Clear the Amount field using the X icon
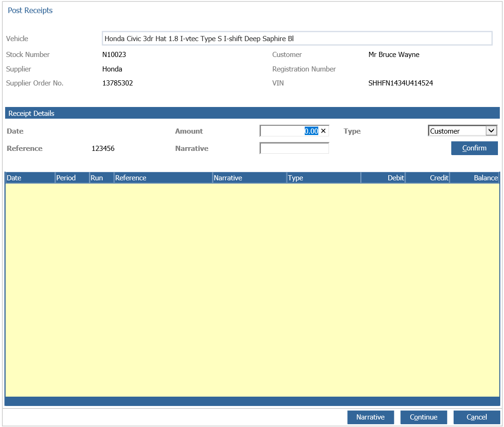 pos(323,131)
